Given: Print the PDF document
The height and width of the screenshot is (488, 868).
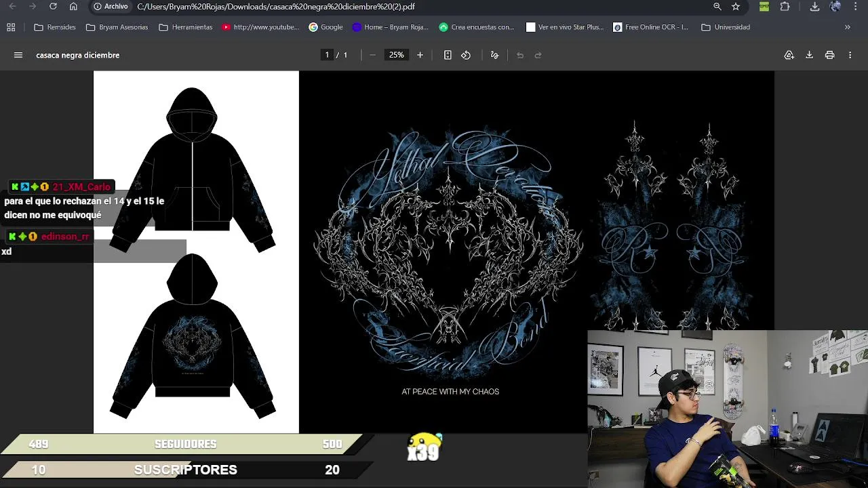Looking at the screenshot, I should click(x=829, y=55).
